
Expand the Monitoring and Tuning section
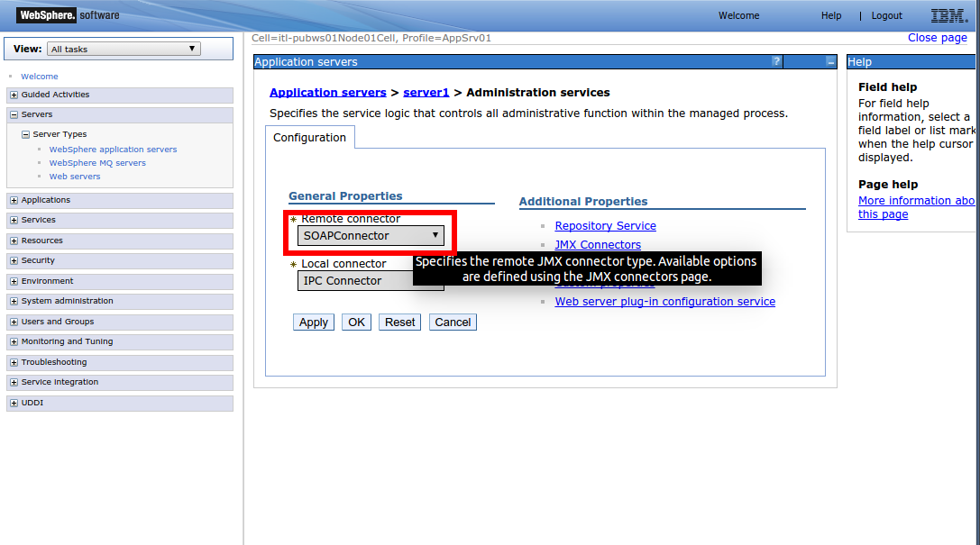[x=14, y=342]
